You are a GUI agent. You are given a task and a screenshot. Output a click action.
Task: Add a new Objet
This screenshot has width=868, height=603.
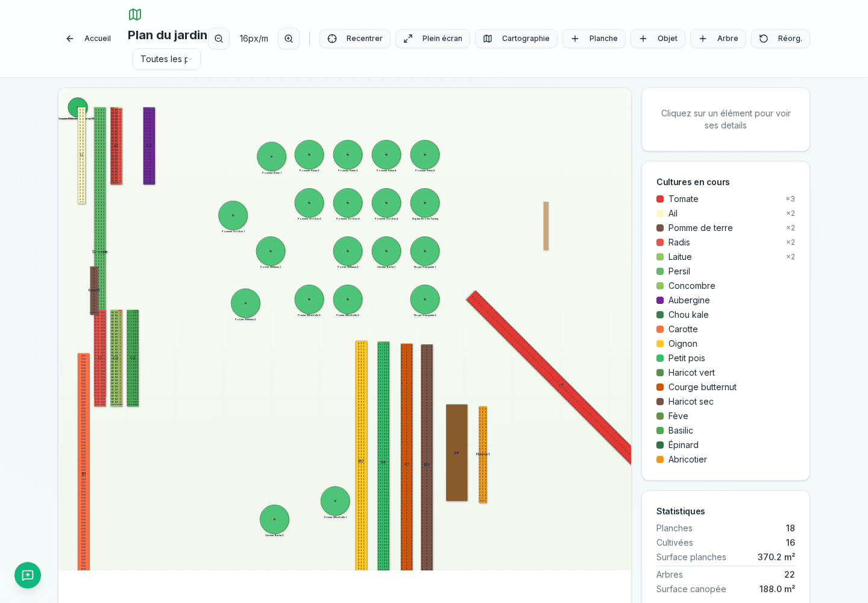(x=658, y=39)
